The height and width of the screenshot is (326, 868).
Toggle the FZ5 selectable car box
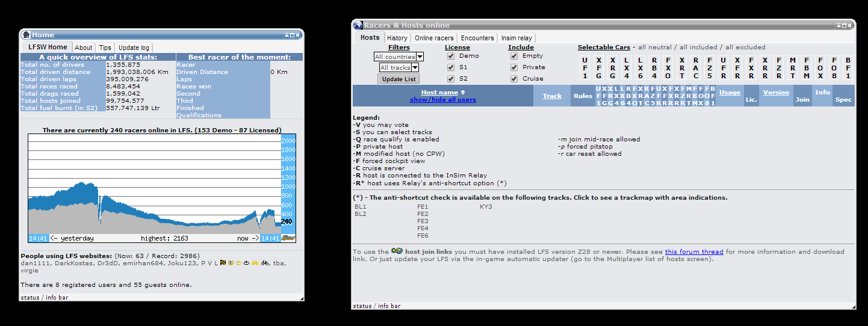pyautogui.click(x=710, y=68)
